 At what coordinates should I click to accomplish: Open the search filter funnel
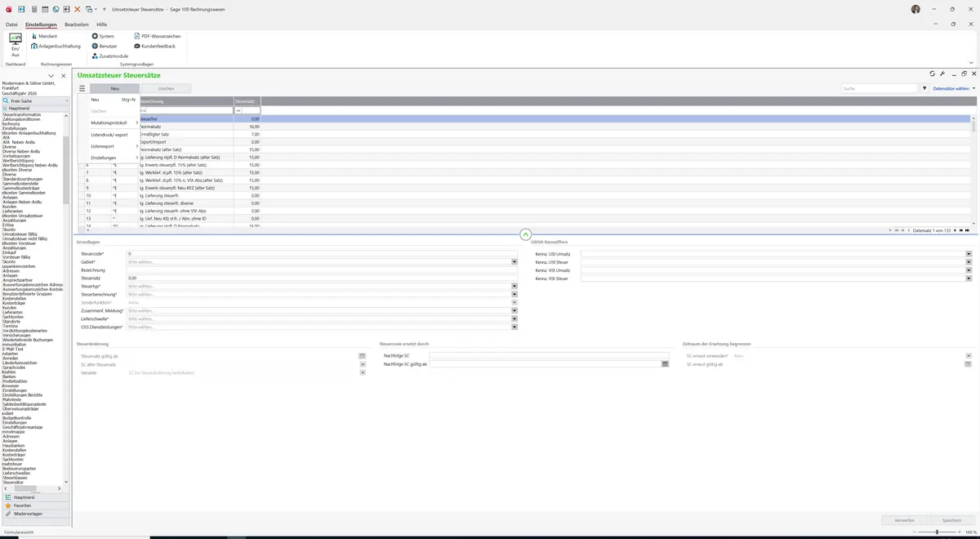click(924, 88)
